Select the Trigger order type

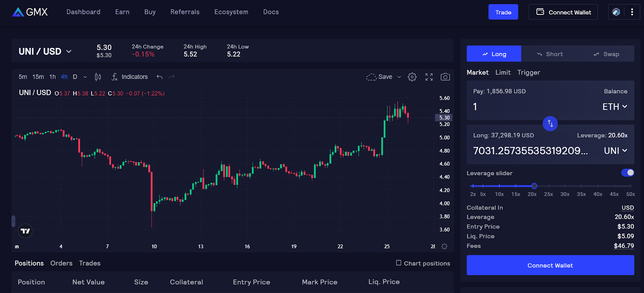point(529,72)
